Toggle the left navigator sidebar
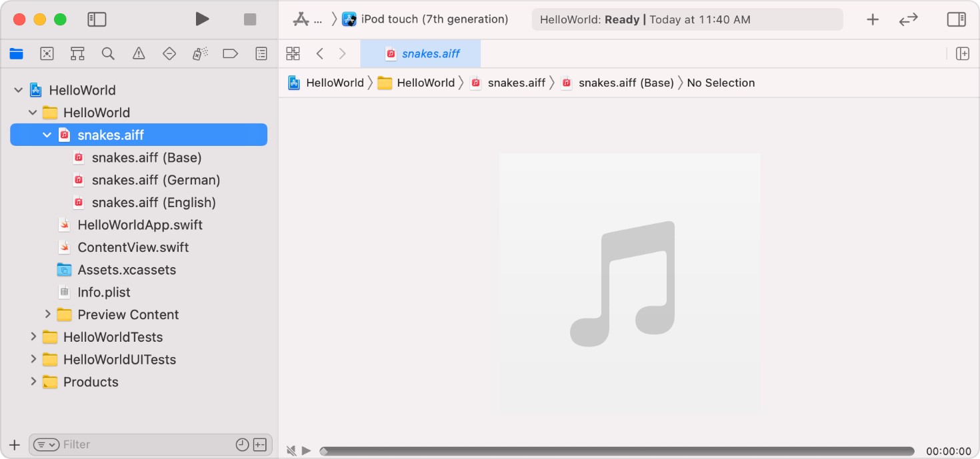Image resolution: width=980 pixels, height=459 pixels. pyautogui.click(x=97, y=19)
